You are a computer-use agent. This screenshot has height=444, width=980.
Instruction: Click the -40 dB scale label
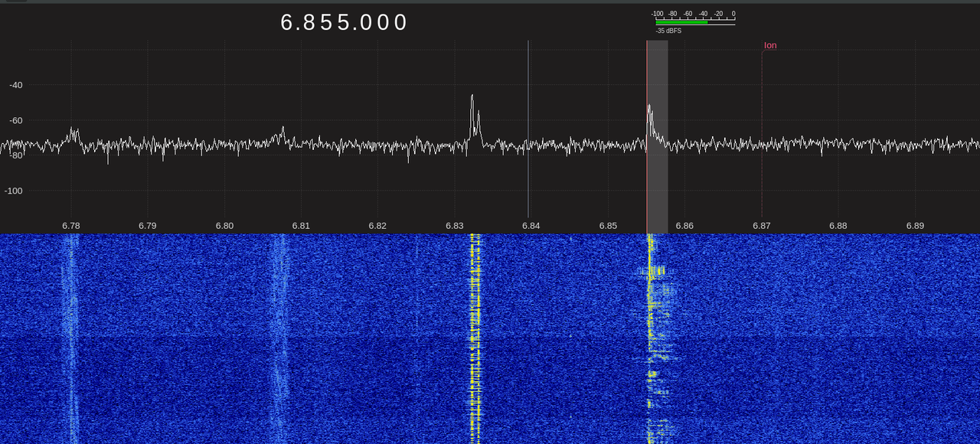coord(16,85)
